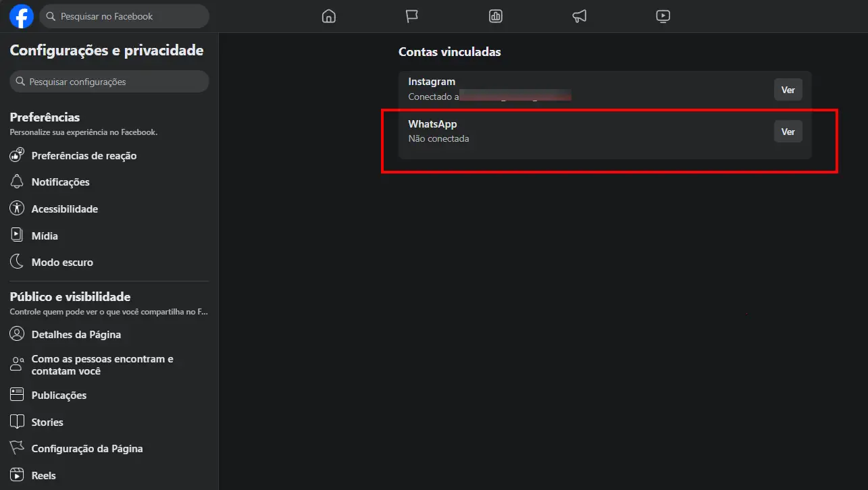The width and height of the screenshot is (868, 490).
Task: Open the Video icon in top bar
Action: [663, 16]
